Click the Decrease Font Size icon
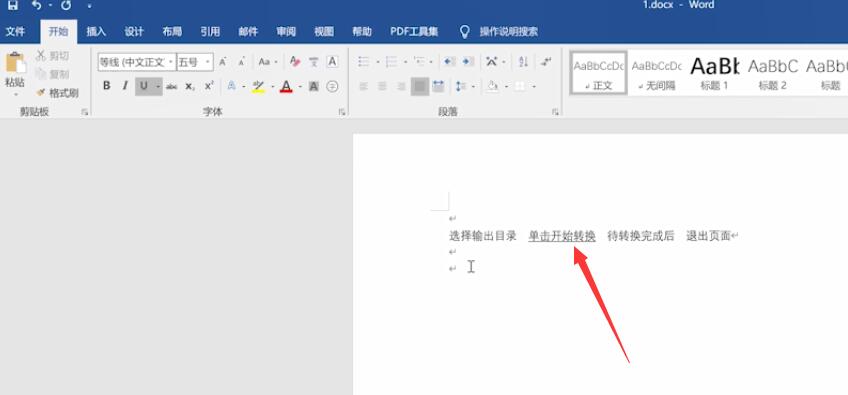Image resolution: width=848 pixels, height=395 pixels. 242,62
